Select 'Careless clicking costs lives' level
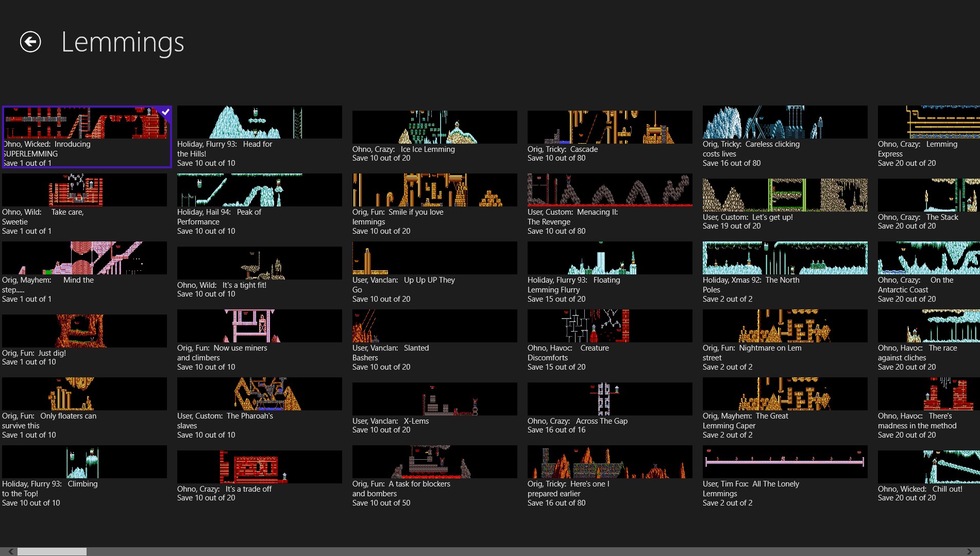The height and width of the screenshot is (556, 980). (x=785, y=136)
